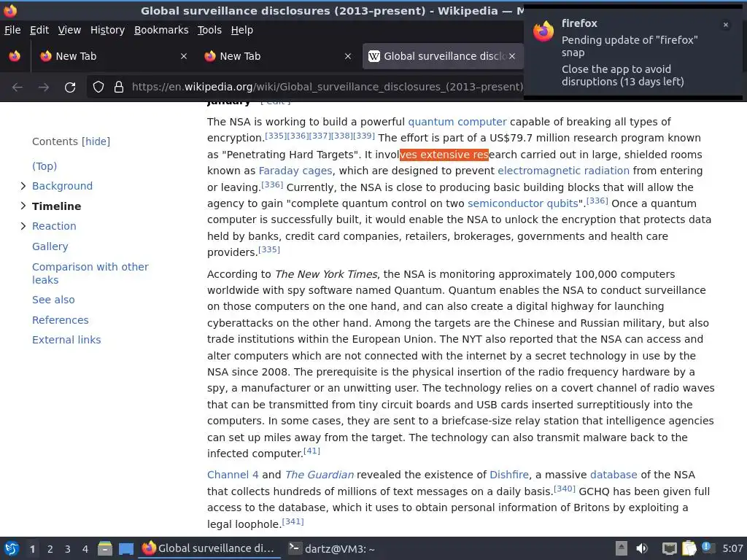Open the tracking protection shield icon
The height and width of the screenshot is (560, 747).
[98, 87]
